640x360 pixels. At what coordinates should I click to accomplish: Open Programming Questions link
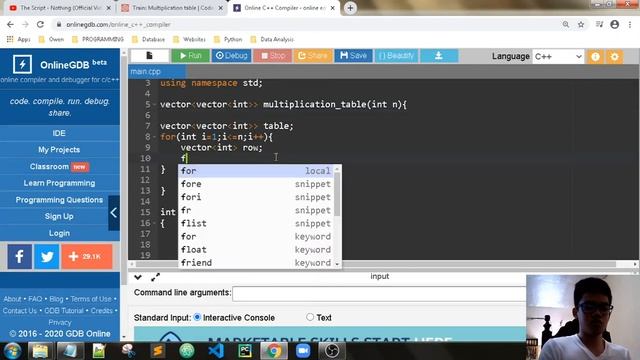pyautogui.click(x=60, y=200)
